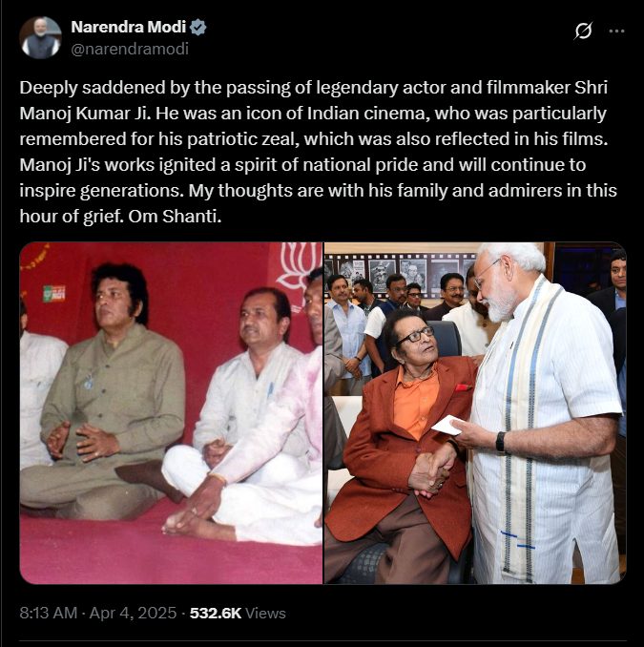Click the "532.6K" view count

click(x=216, y=614)
